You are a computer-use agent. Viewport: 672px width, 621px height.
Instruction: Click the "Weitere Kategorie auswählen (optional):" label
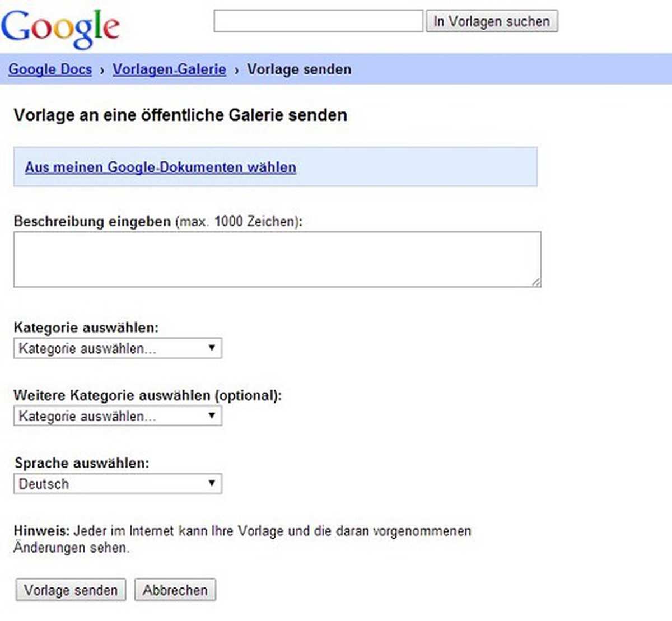pyautogui.click(x=147, y=395)
